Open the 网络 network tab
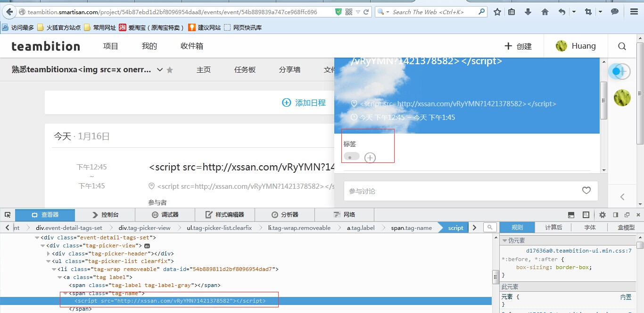This screenshot has height=313, width=644. tap(345, 215)
